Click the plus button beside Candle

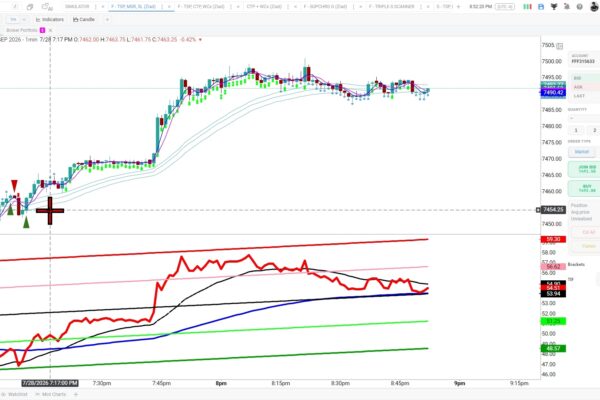(x=107, y=20)
